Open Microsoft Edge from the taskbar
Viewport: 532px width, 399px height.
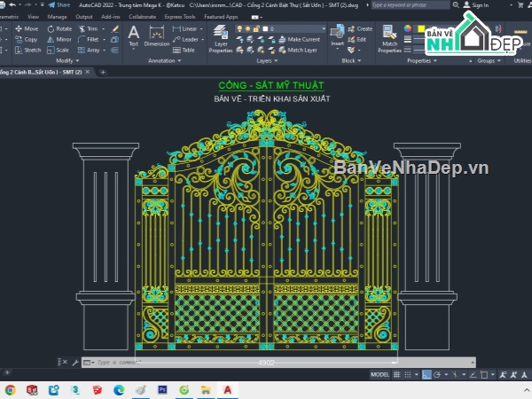119,390
